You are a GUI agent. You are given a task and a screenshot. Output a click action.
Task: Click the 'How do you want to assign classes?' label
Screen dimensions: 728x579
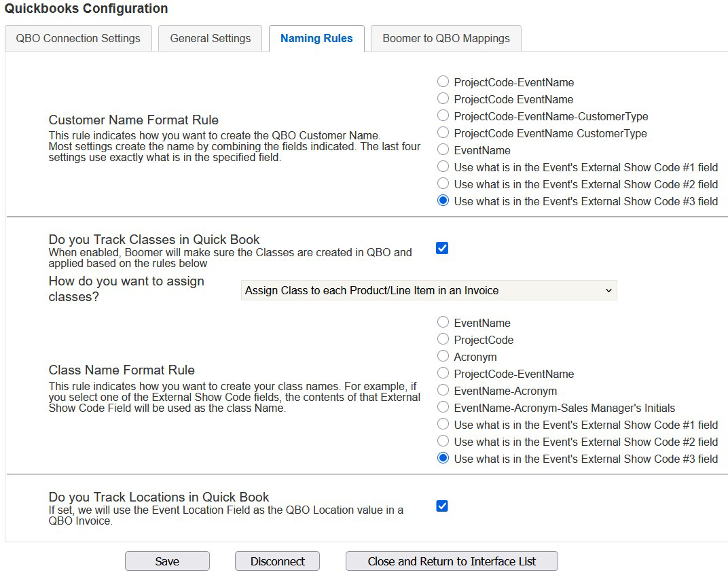[x=126, y=289]
